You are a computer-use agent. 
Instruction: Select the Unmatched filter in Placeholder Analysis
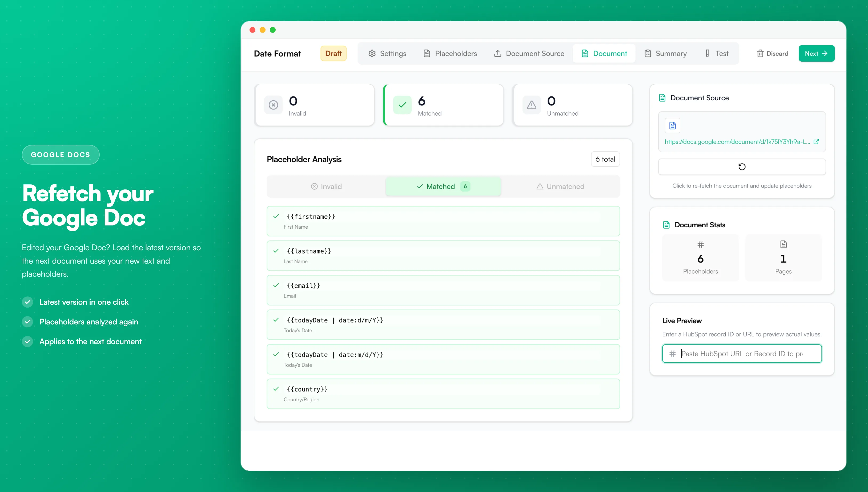(x=560, y=187)
